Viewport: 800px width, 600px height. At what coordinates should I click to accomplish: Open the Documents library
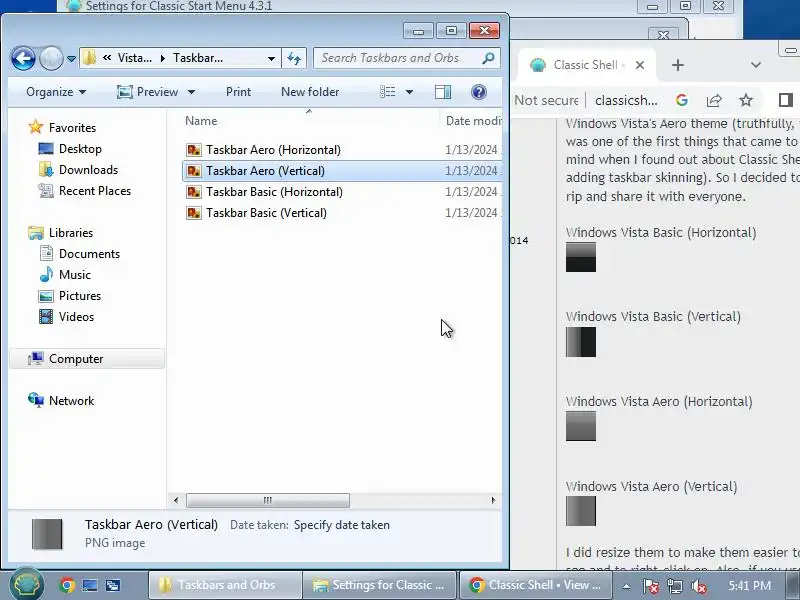[x=89, y=254]
